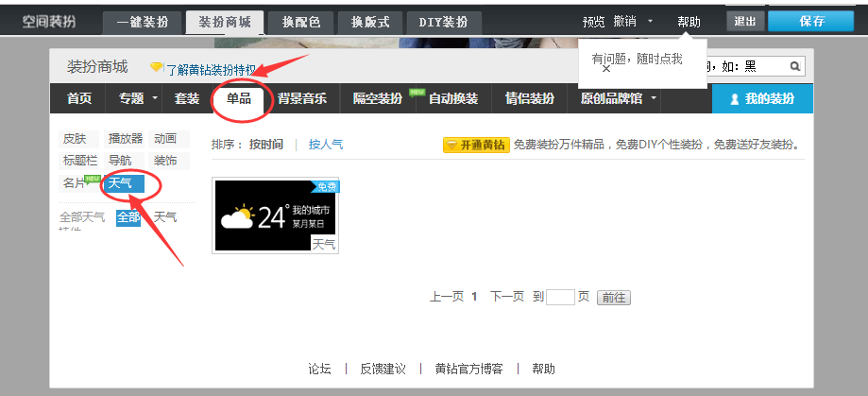Select the 皮肤 category
Screen dimensions: 868x396
(x=78, y=139)
